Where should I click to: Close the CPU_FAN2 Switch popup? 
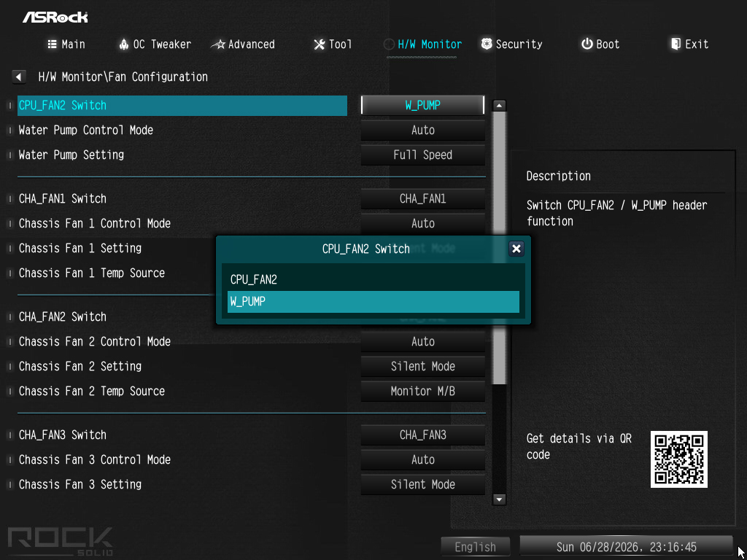tap(516, 249)
